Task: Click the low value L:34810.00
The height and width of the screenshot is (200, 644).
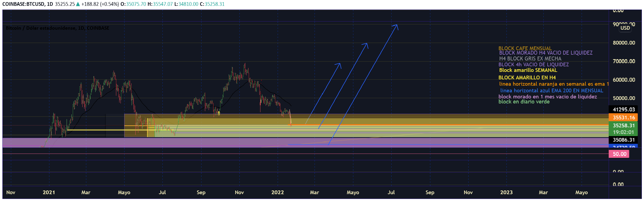Action: pyautogui.click(x=186, y=4)
